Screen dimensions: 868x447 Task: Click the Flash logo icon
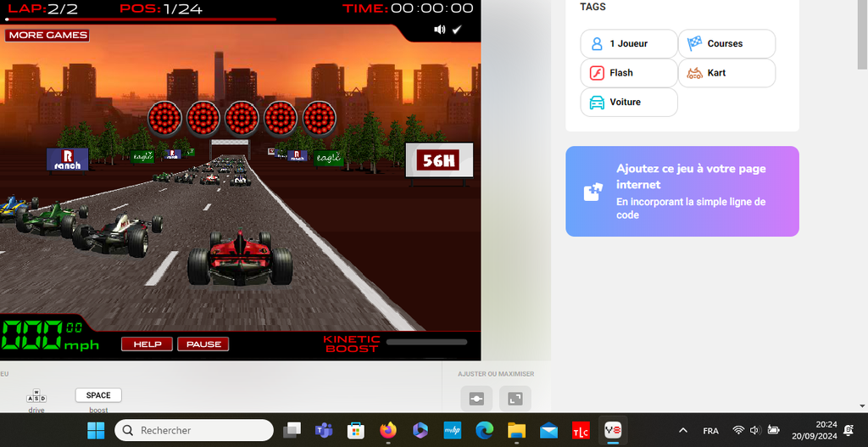(x=597, y=73)
